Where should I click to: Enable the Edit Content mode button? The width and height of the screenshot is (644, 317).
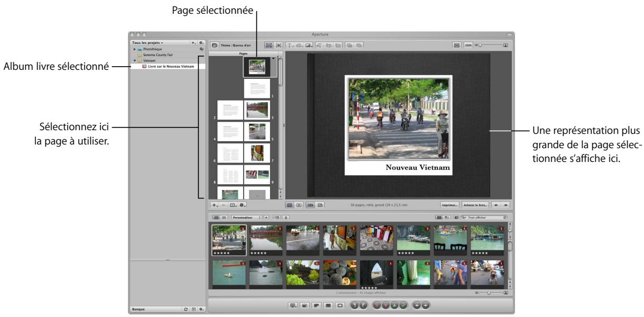coord(270,46)
